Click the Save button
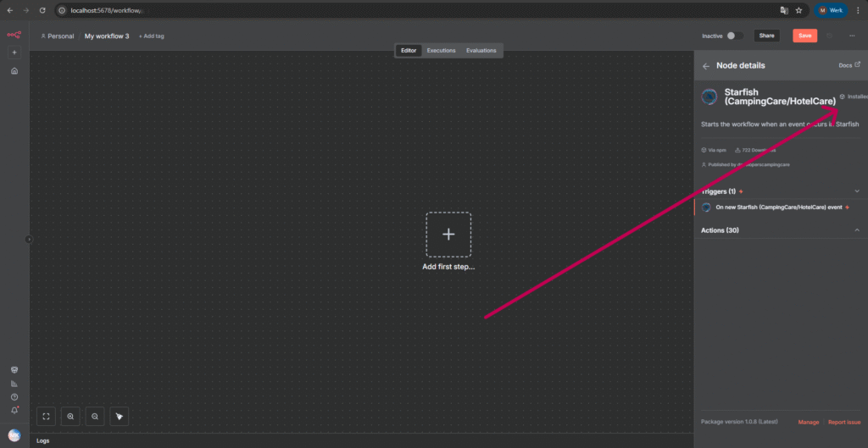Viewport: 868px width, 448px height. pyautogui.click(x=804, y=36)
